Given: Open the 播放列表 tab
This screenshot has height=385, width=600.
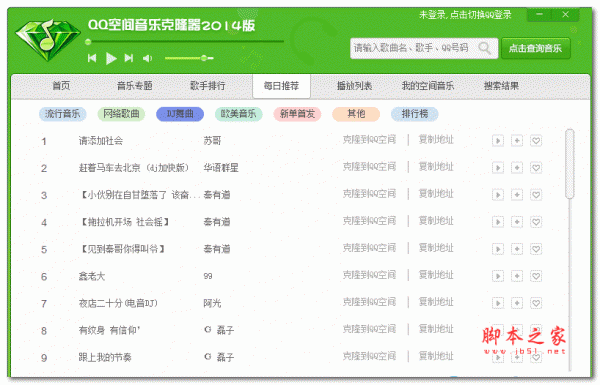Looking at the screenshot, I should coord(354,86).
